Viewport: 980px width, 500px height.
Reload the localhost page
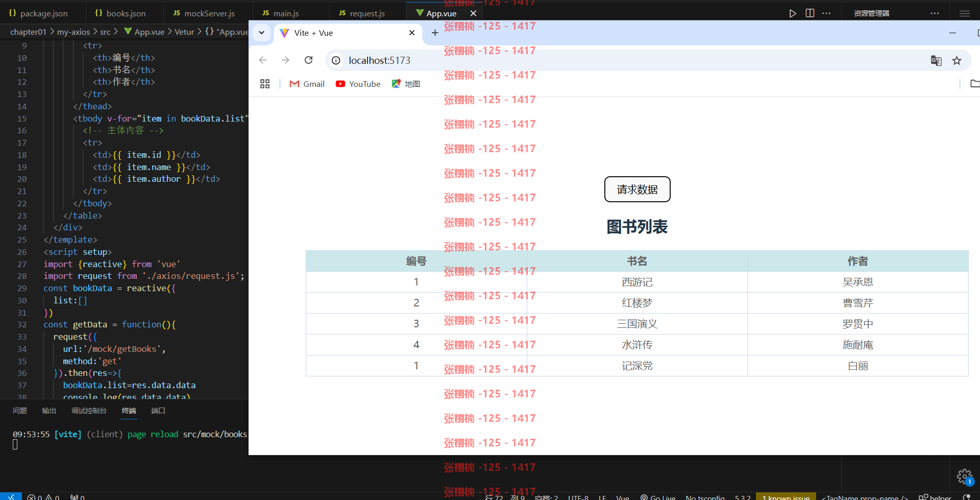tap(308, 60)
